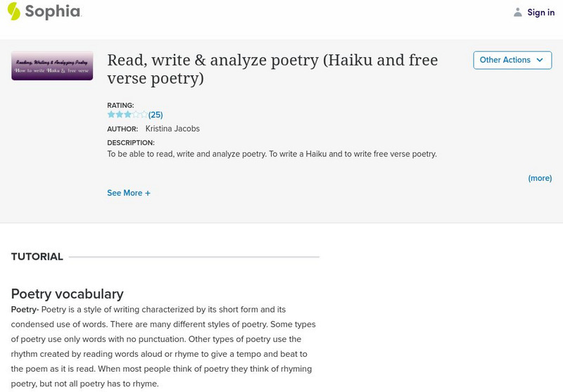Click the chevron arrow in Other Actions
Screen dimensions: 563x392
(x=540, y=61)
